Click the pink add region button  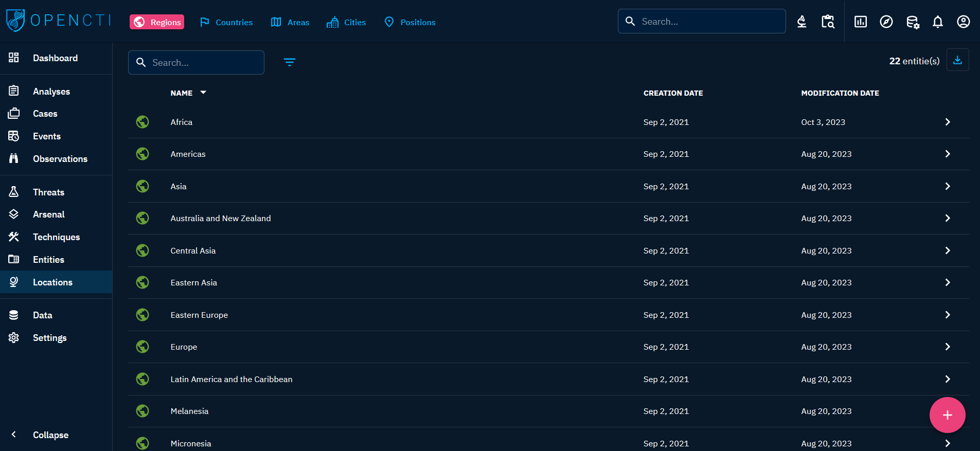click(947, 415)
